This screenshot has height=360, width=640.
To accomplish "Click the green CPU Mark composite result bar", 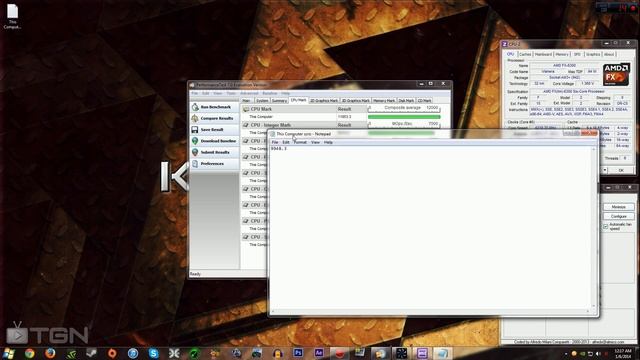I will (404, 117).
